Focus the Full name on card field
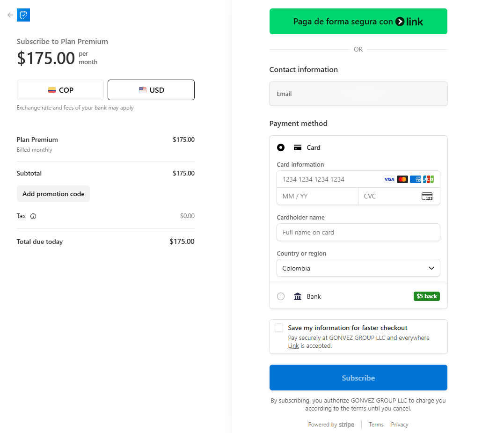504x433 pixels. tap(358, 232)
